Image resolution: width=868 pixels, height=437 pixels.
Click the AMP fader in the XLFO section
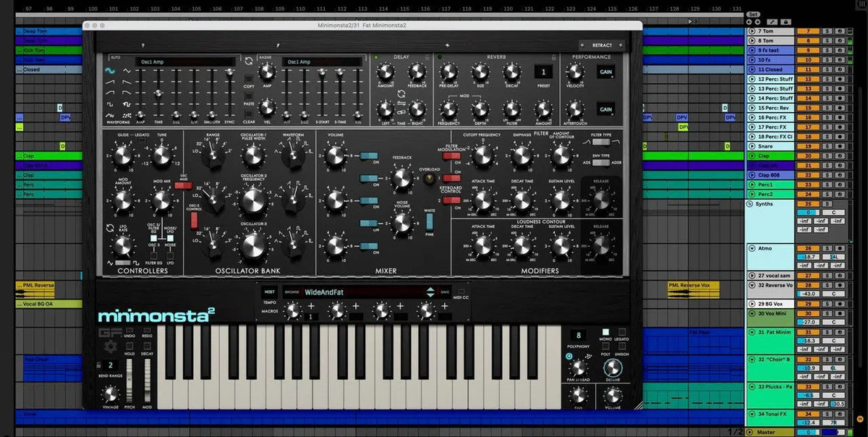pos(140,113)
